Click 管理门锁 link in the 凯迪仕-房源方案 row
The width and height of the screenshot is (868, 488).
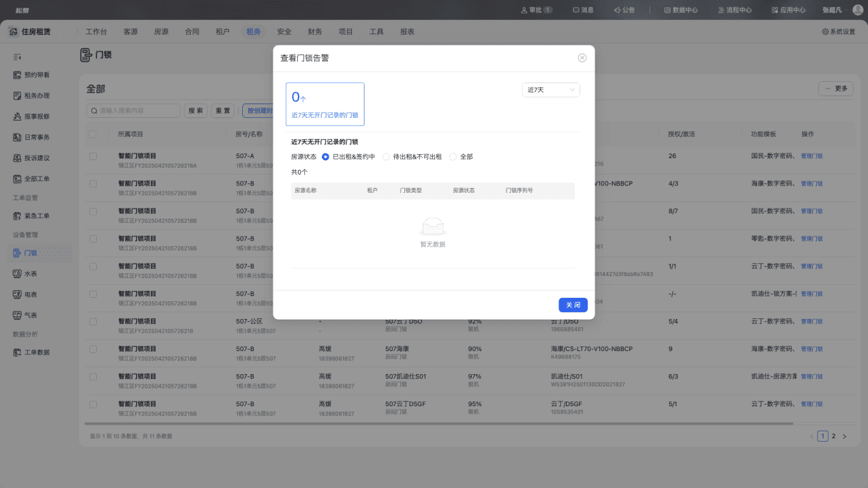tap(811, 376)
